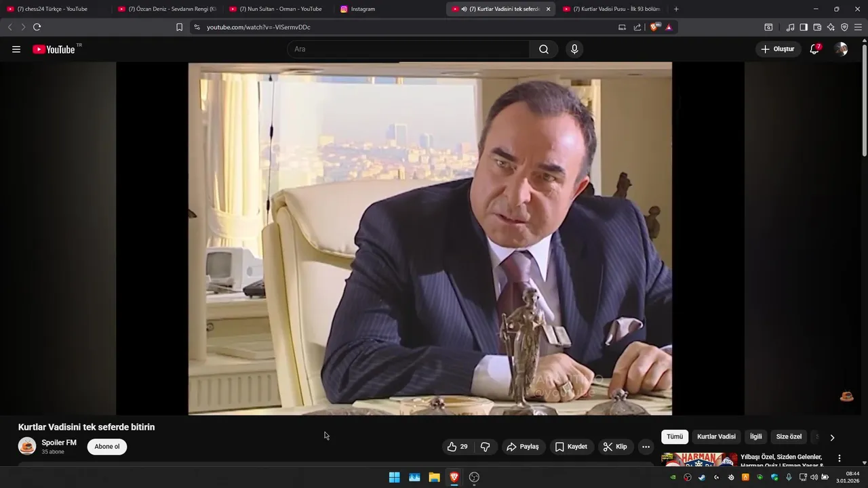Viewport: 868px width, 488px height.
Task: Open options for the Yılbaşı Özel recommended video
Action: point(839,458)
